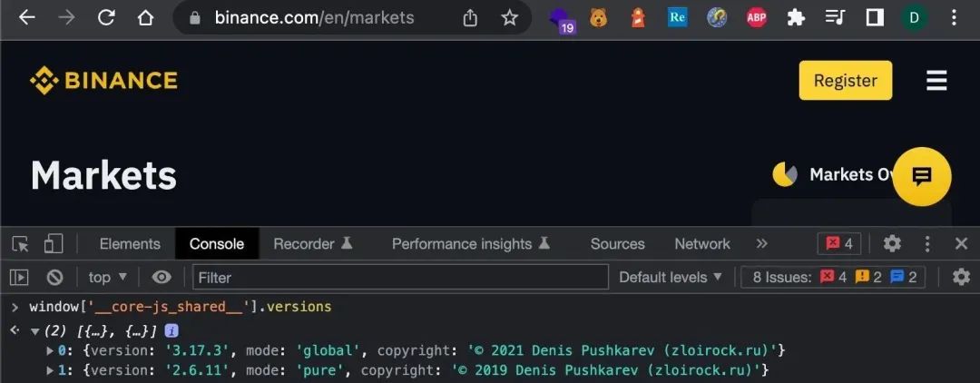This screenshot has width=980, height=383.
Task: Focus the console Filter field
Action: pos(400,277)
